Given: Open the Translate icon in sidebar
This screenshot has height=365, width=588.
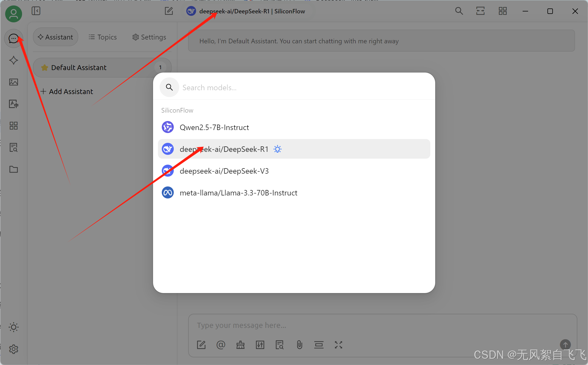Looking at the screenshot, I should coord(13,104).
